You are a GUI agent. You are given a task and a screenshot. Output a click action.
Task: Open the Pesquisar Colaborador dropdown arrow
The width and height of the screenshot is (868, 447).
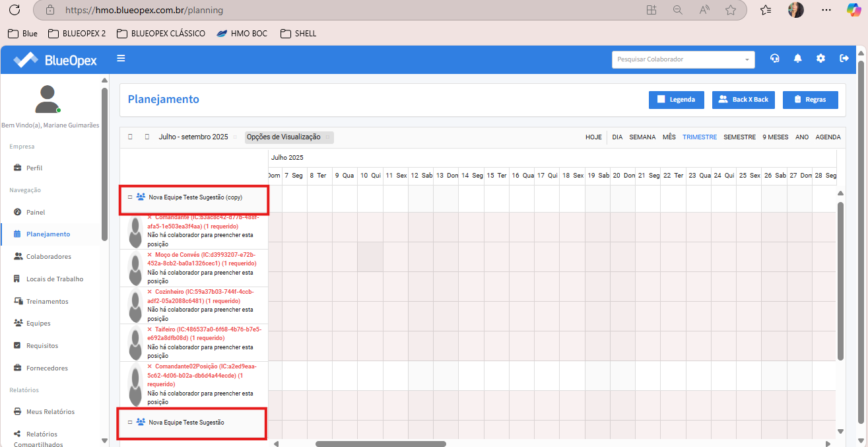pos(748,59)
